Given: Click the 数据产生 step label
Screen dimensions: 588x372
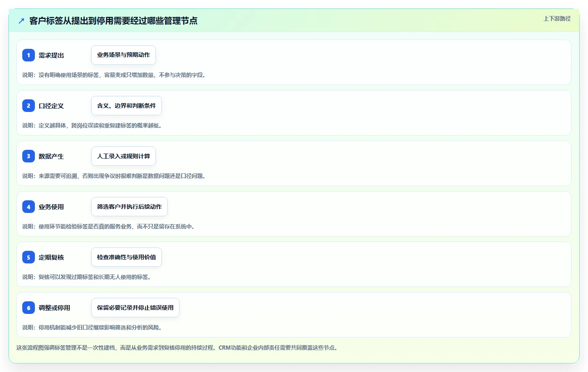Looking at the screenshot, I should (51, 156).
